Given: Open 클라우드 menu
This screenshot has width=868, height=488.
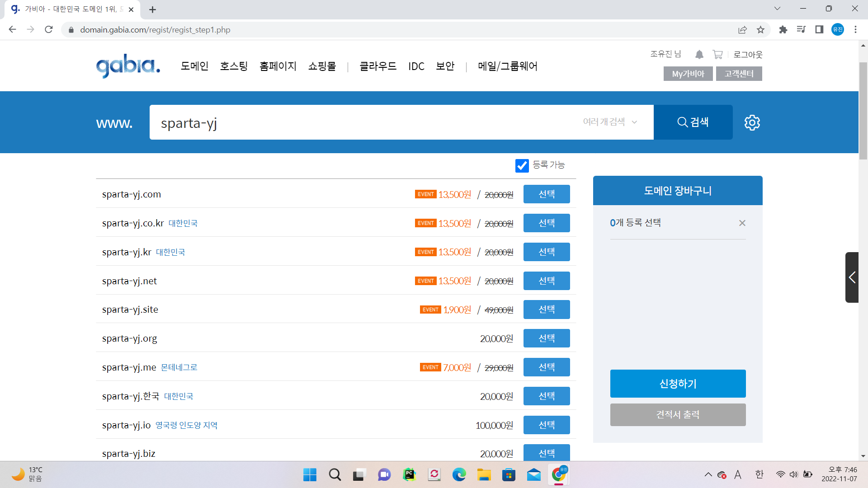Looking at the screenshot, I should click(378, 66).
